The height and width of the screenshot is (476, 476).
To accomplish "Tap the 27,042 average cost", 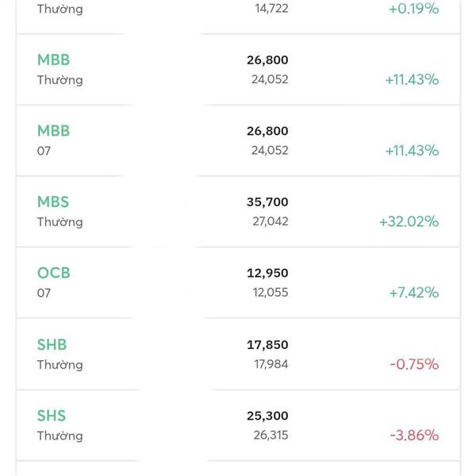I will 271,221.
